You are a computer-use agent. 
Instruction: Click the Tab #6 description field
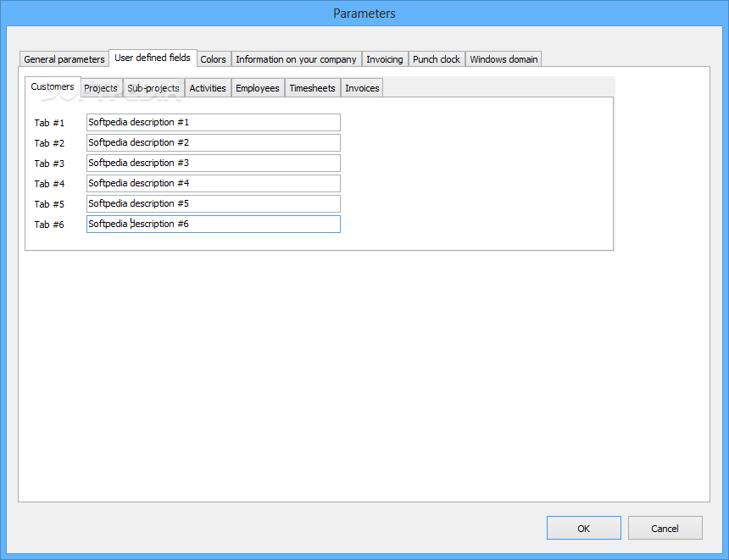pos(214,224)
